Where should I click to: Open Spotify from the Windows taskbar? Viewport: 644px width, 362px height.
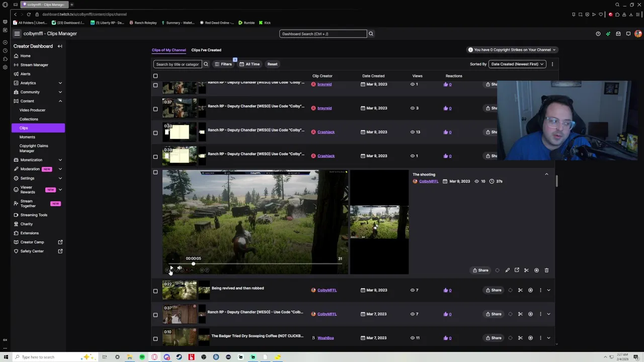(x=142, y=357)
